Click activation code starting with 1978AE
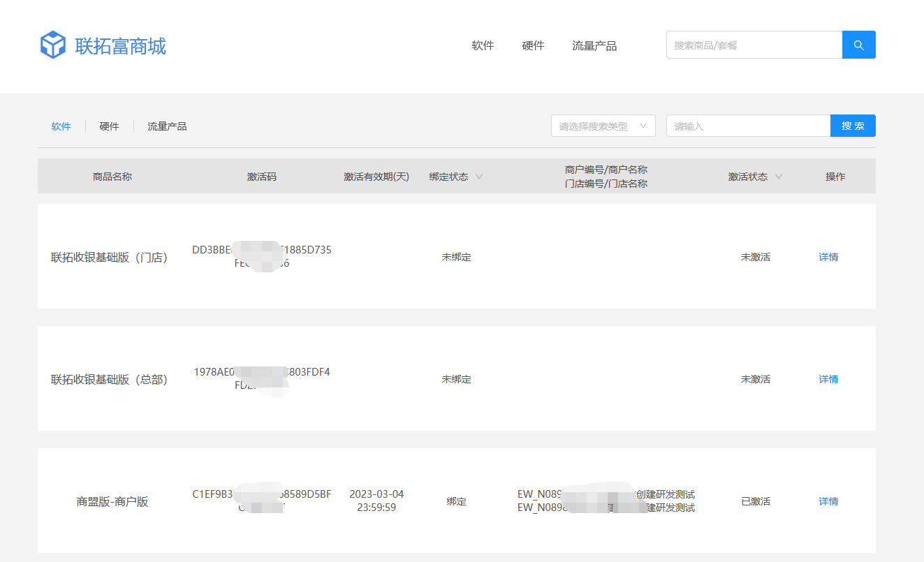This screenshot has width=924, height=562. 262,378
